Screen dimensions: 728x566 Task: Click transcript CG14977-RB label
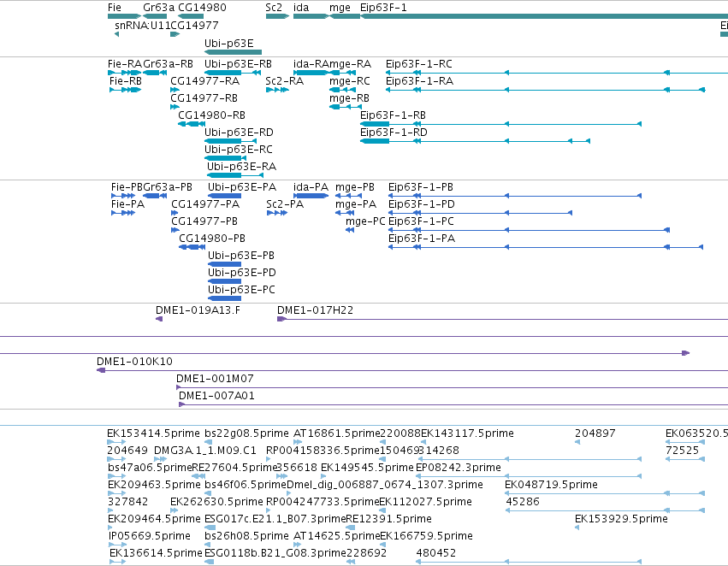coord(204,97)
